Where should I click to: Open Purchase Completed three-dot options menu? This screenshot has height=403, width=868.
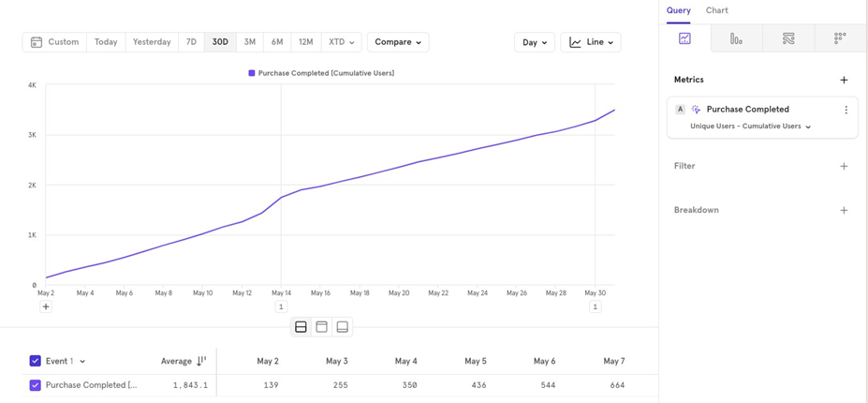[846, 110]
